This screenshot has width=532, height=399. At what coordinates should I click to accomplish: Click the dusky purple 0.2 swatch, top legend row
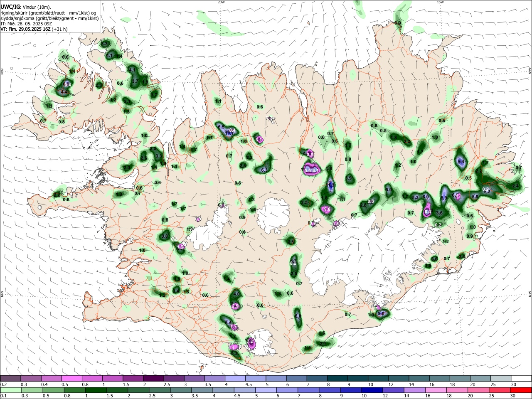coord(10,379)
